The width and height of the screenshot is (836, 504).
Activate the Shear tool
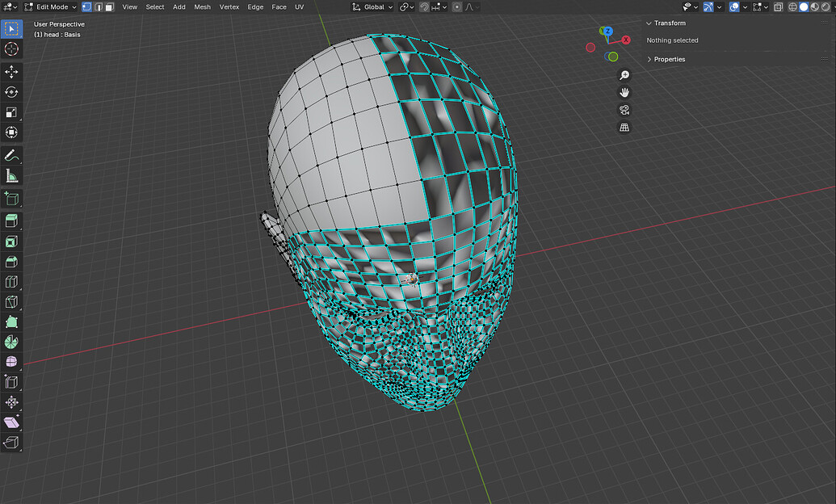pyautogui.click(x=11, y=422)
